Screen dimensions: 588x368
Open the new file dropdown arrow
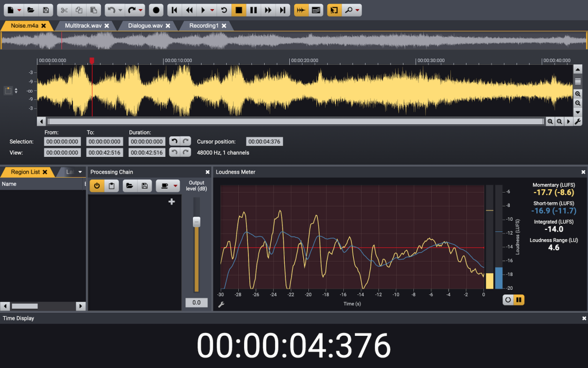click(20, 10)
